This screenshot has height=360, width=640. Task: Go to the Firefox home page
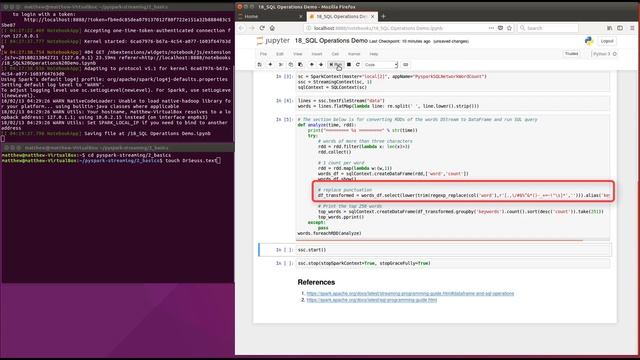[272, 28]
